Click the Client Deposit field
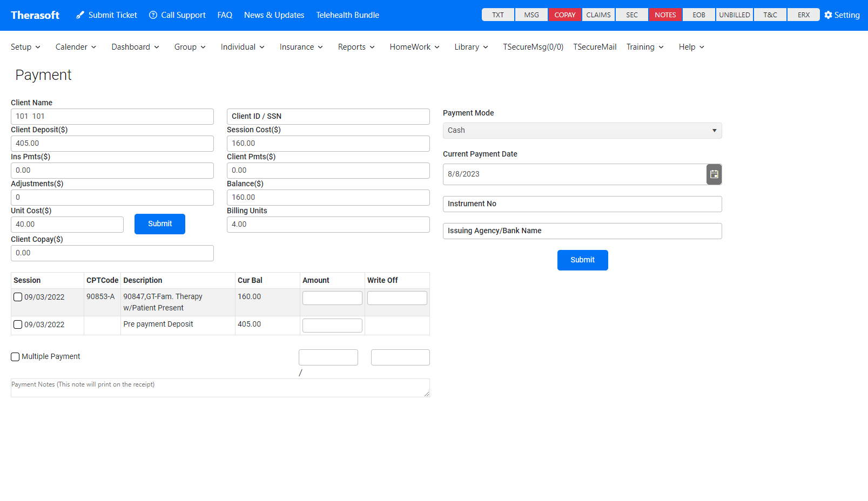 [112, 144]
